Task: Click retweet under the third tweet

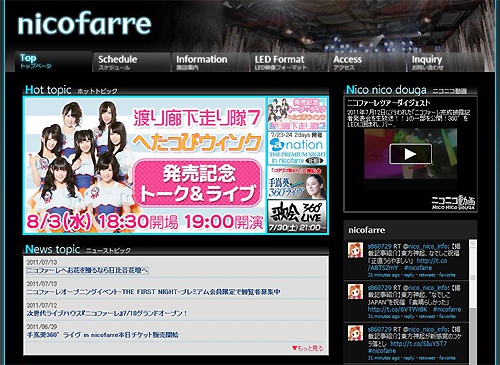Action: pos(427,358)
